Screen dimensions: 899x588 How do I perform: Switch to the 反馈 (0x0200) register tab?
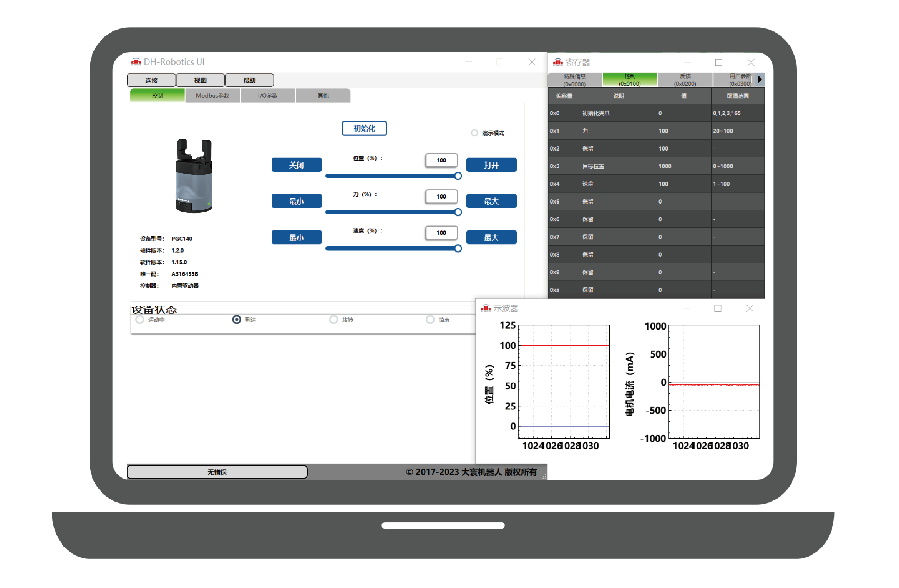coord(685,80)
